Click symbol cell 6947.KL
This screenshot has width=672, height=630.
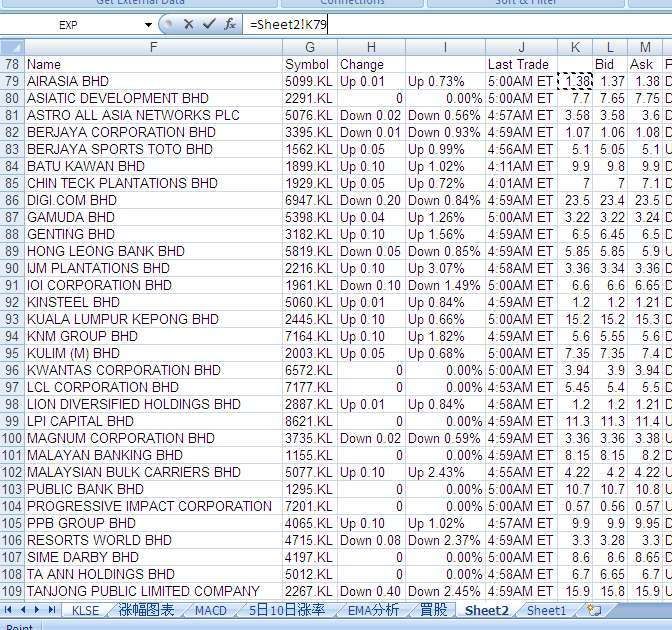pyautogui.click(x=310, y=200)
